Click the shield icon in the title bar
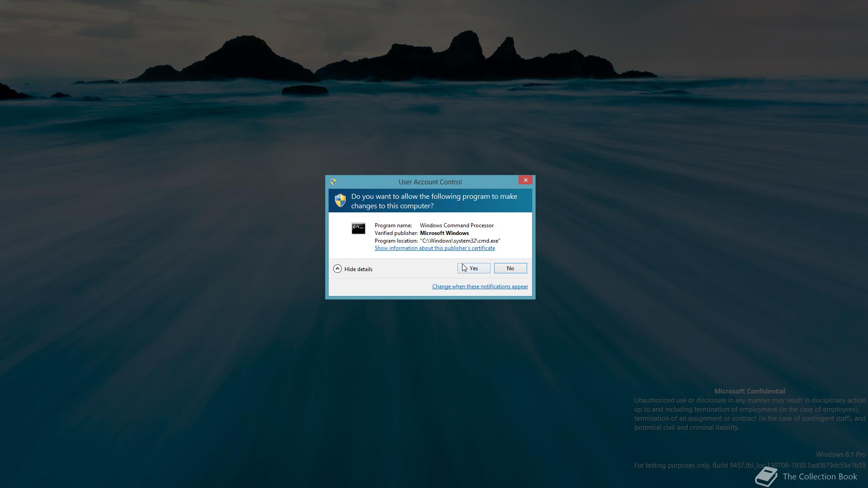 (333, 182)
